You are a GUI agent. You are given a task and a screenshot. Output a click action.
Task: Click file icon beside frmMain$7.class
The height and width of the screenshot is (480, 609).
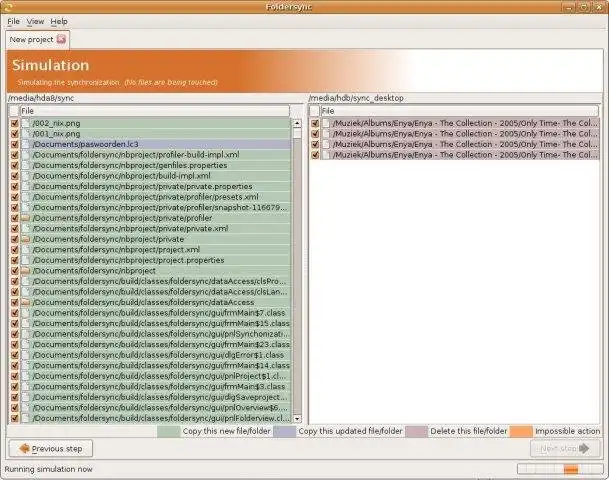click(25, 313)
